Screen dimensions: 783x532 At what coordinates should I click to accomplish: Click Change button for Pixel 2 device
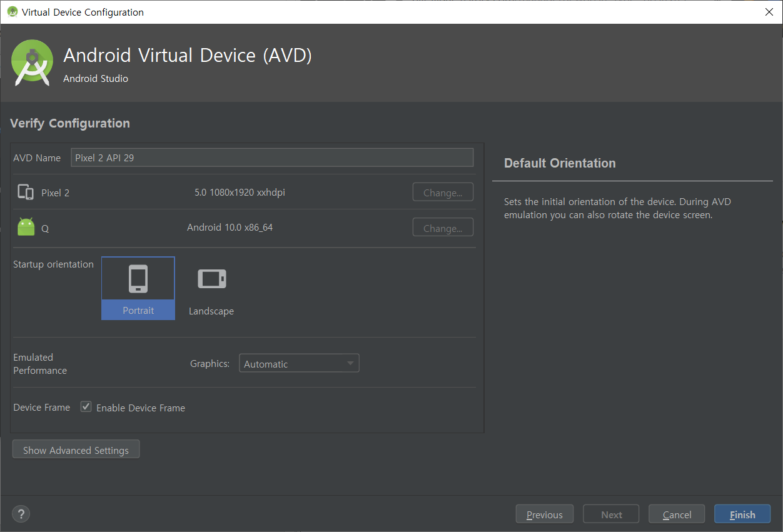443,193
